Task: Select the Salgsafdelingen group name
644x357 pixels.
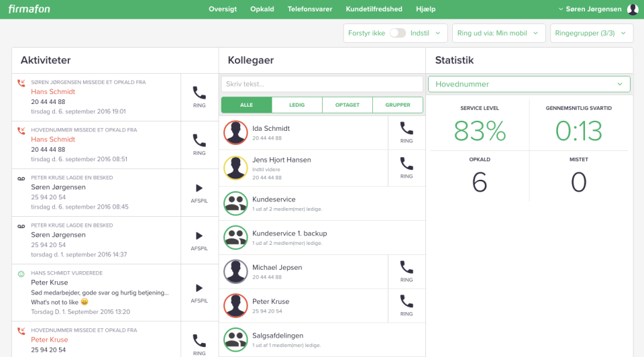Action: click(278, 336)
